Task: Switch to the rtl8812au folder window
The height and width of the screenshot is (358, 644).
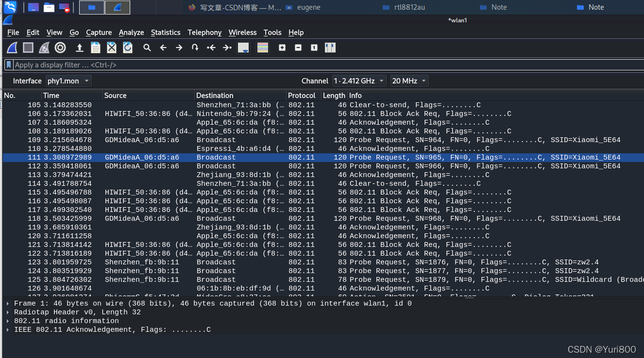Action: point(404,7)
